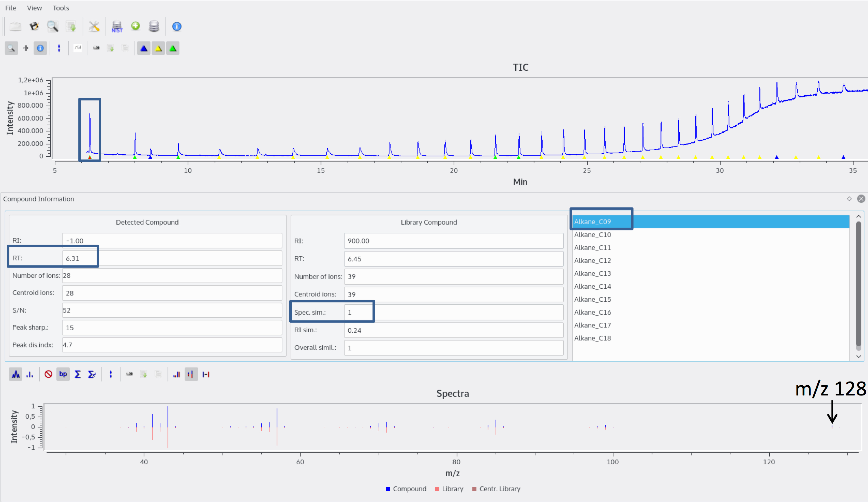868x502 pixels.
Task: Open the NIST database search tool
Action: 117,27
